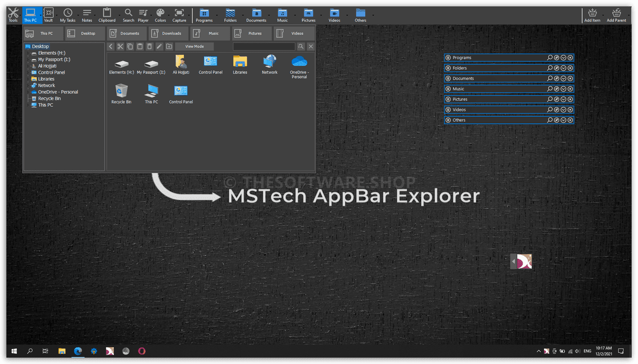Expand the Pictures panel with its chevron
Screen dimensions: 638x364
point(564,99)
